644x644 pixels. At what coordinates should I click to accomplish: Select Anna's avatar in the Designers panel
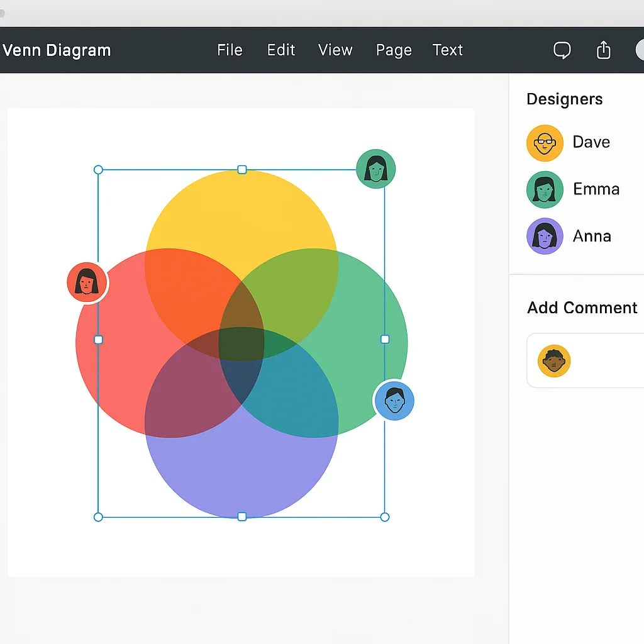pos(545,236)
